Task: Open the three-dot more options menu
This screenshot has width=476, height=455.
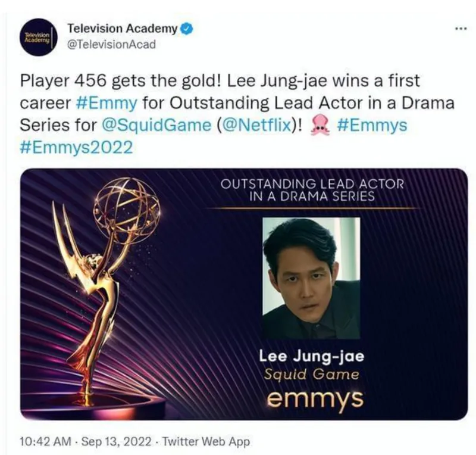Action: [461, 29]
